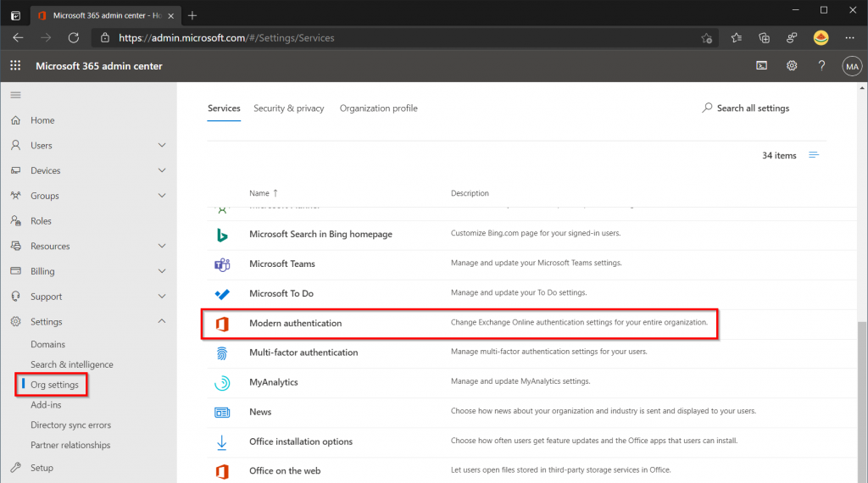868x483 pixels.
Task: Open browser favorites star list
Action: 736,37
